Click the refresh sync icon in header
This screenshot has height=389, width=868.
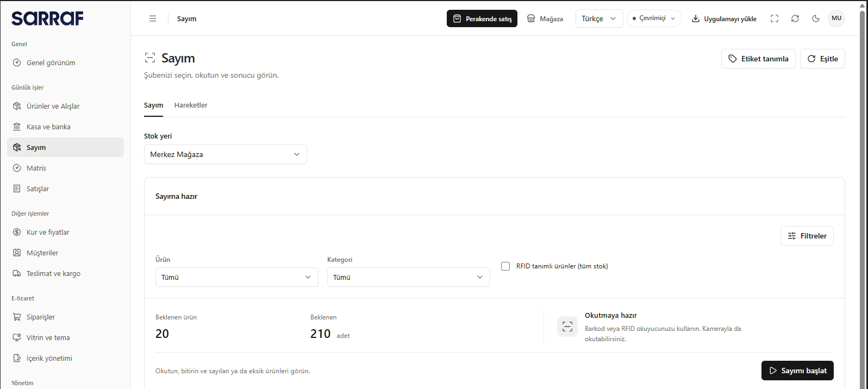click(795, 18)
